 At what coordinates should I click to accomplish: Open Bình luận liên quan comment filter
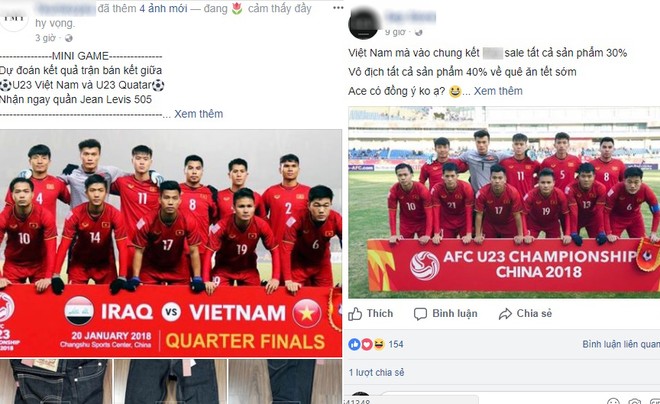(x=621, y=344)
